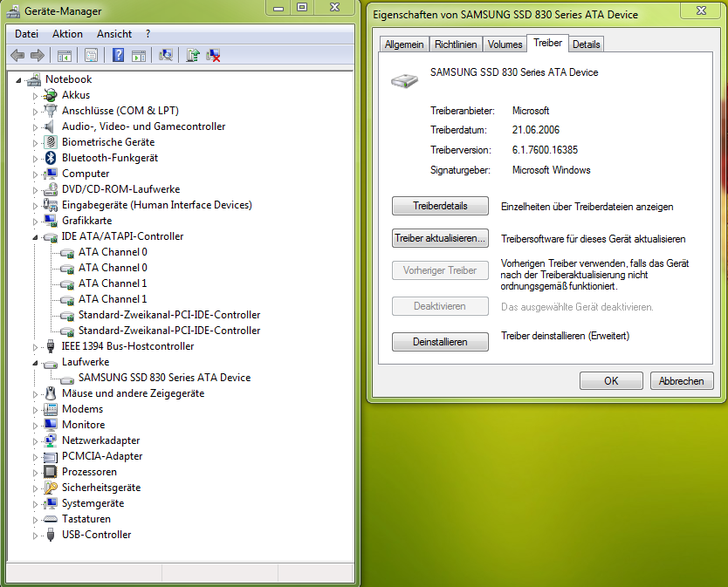Image resolution: width=728 pixels, height=587 pixels.
Task: Click the Biometrische Geräte fingerprint icon
Action: 51,142
